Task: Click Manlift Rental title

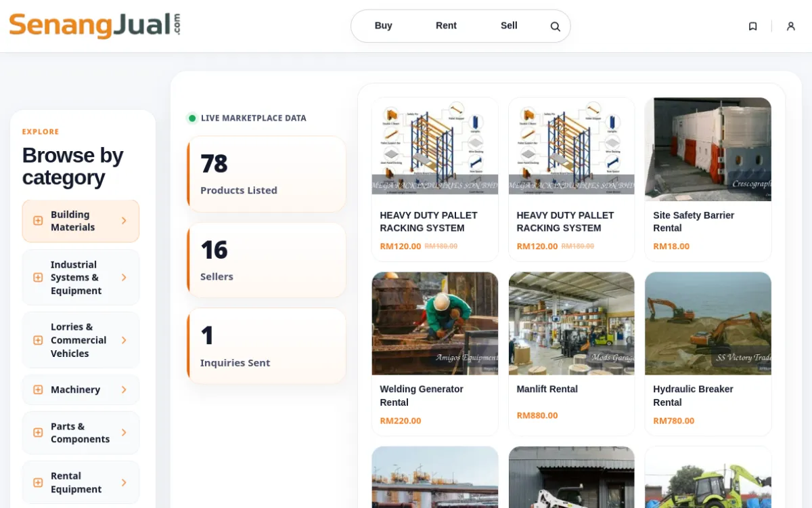Action: coord(547,389)
